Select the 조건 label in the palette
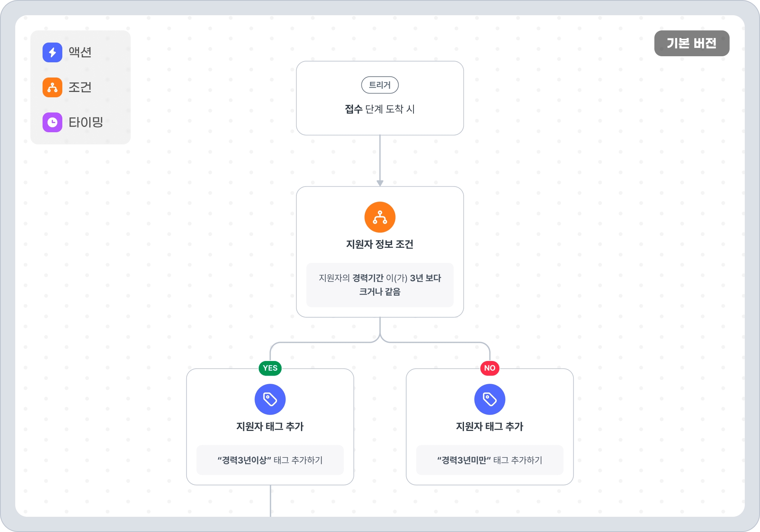The width and height of the screenshot is (760, 532). coord(80,87)
